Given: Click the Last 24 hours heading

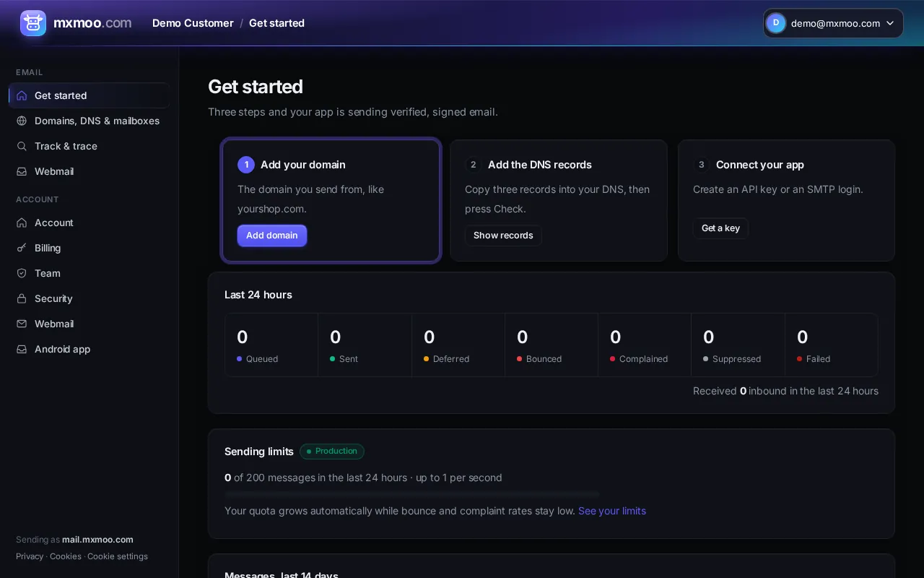Looking at the screenshot, I should pyautogui.click(x=258, y=295).
